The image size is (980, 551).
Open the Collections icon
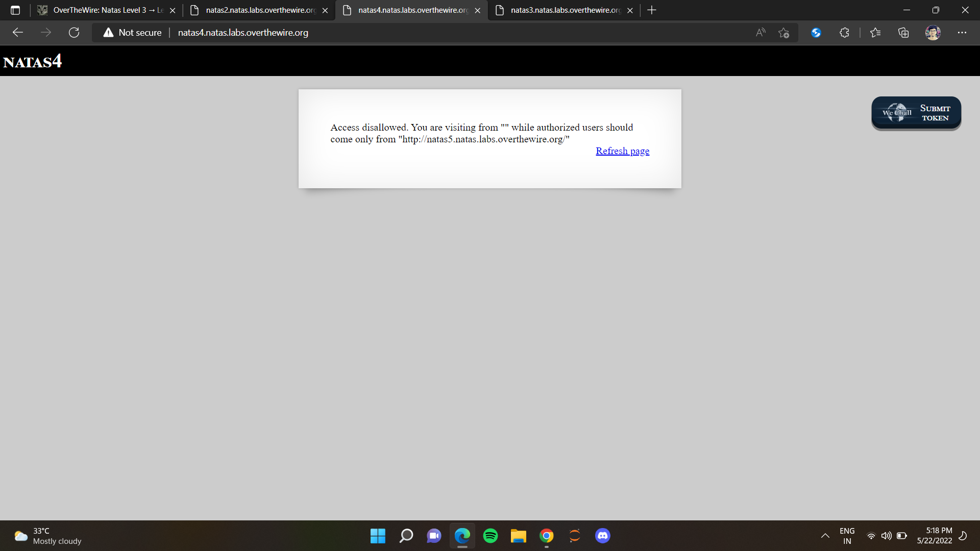(x=903, y=33)
